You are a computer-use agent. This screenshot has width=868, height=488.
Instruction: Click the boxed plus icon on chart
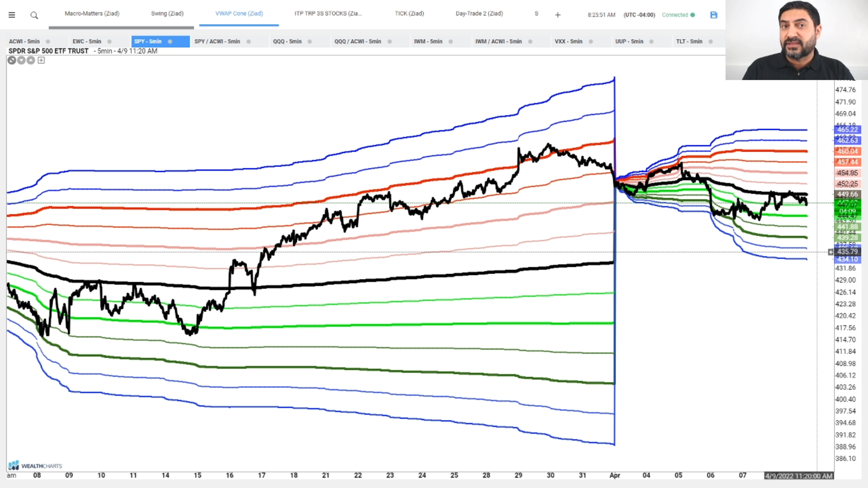tap(41, 60)
